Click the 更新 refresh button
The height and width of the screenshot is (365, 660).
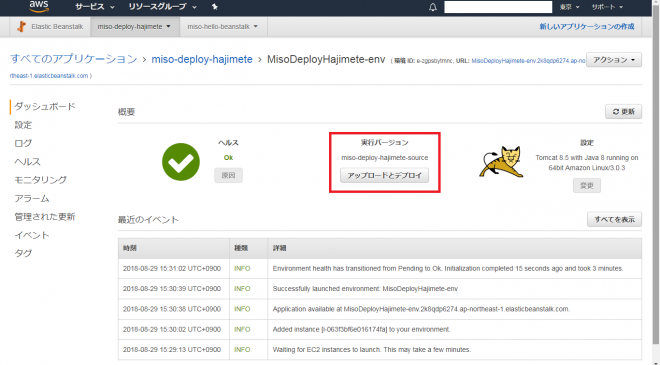[623, 112]
